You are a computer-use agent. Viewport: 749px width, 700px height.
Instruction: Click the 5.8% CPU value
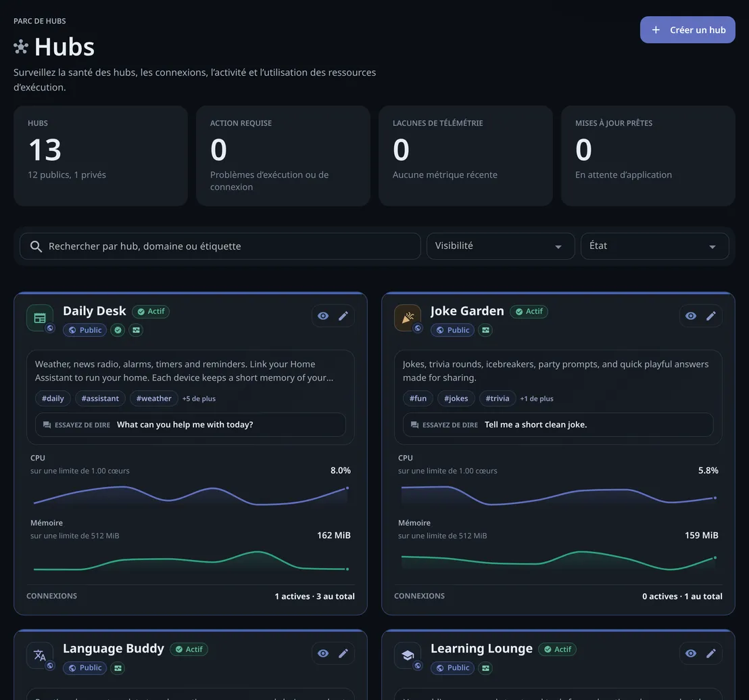pyautogui.click(x=708, y=471)
